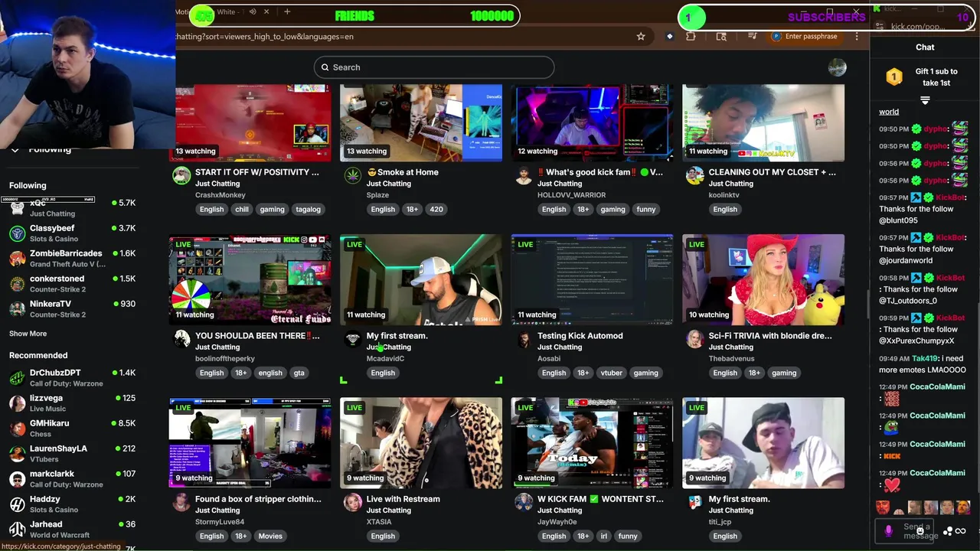The height and width of the screenshot is (551, 980).
Task: Select the 420 tag on Splaze stream
Action: click(x=436, y=209)
